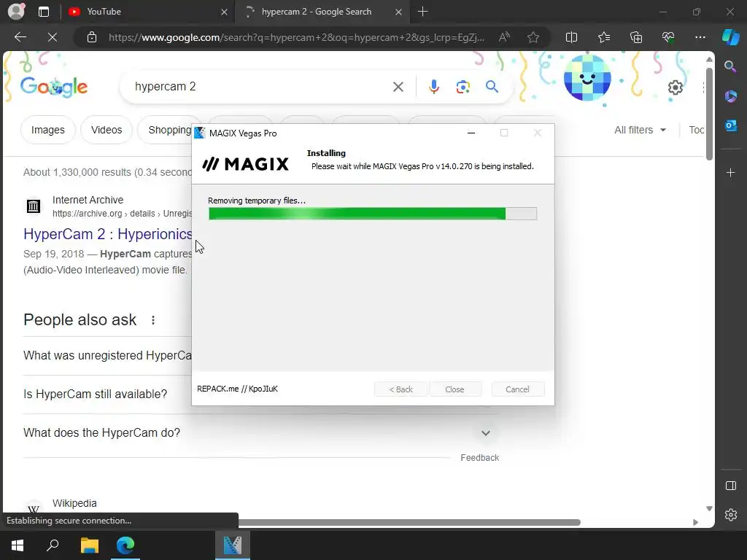This screenshot has width=747, height=560.
Task: Click Microsoft Edge taskbar icon
Action: [125, 545]
